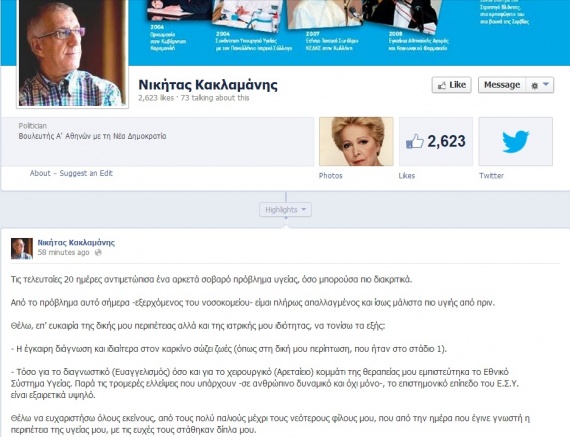Open the Twitter bird icon tile
The height and width of the screenshot is (437, 570).
[515, 141]
